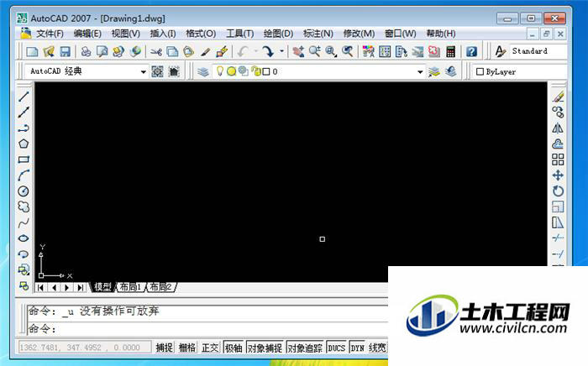The height and width of the screenshot is (366, 588).
Task: Expand the redo history dropdown arrow
Action: click(x=281, y=51)
